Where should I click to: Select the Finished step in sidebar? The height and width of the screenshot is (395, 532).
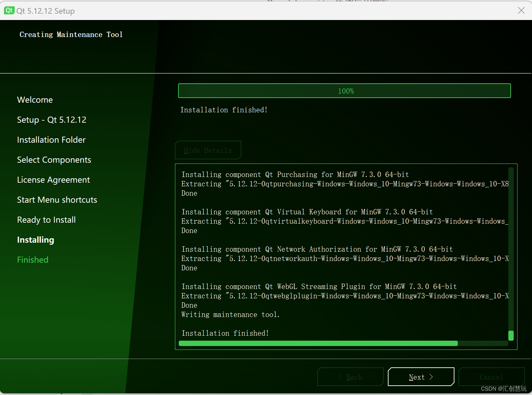click(33, 260)
